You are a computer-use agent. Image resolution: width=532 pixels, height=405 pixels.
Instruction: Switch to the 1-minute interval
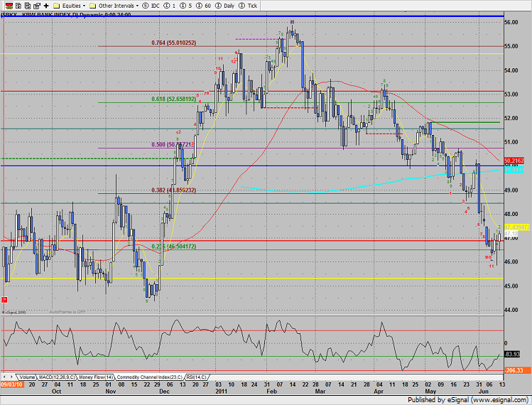[x=170, y=6]
